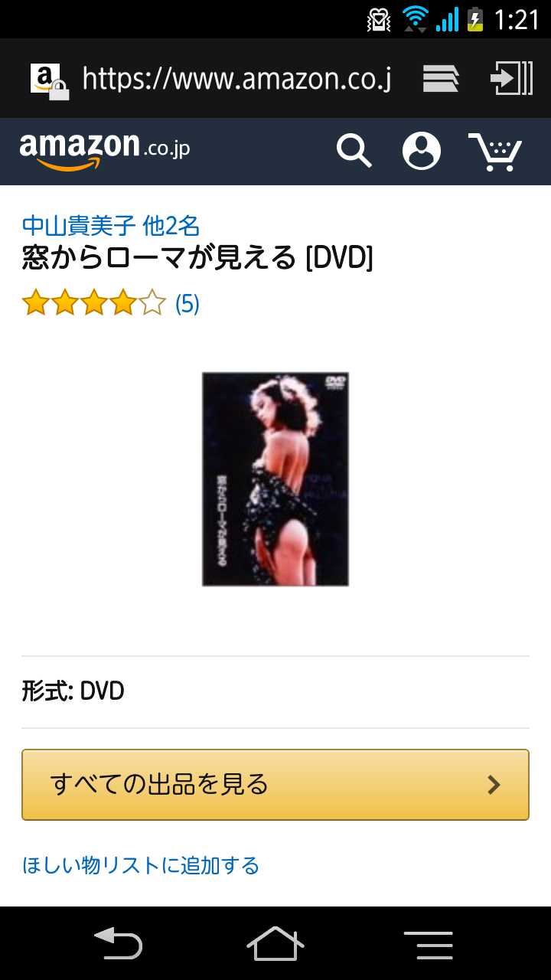This screenshot has width=551, height=980.
Task: Click ほしい物リストに追加する link
Action: pos(141,865)
